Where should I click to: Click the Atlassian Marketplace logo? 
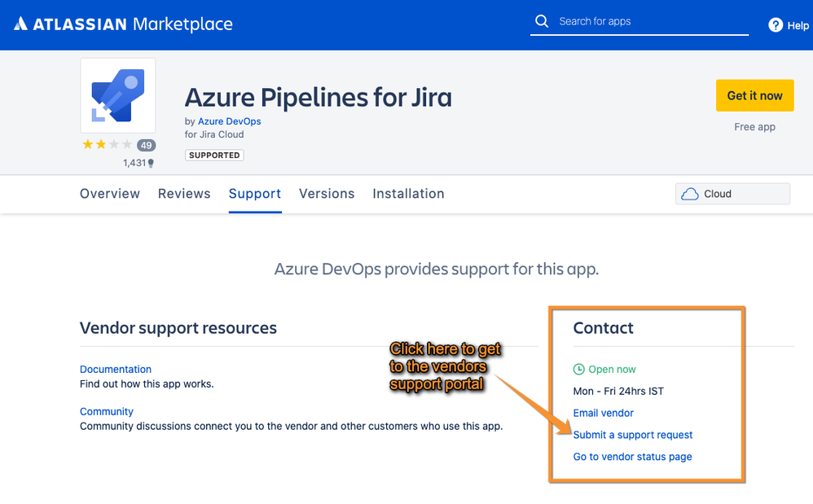point(123,24)
